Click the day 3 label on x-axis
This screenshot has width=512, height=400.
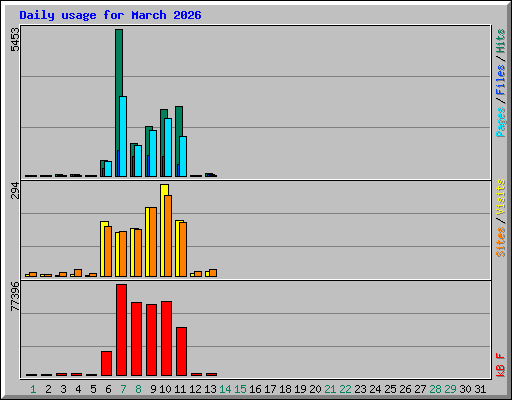pos(63,389)
